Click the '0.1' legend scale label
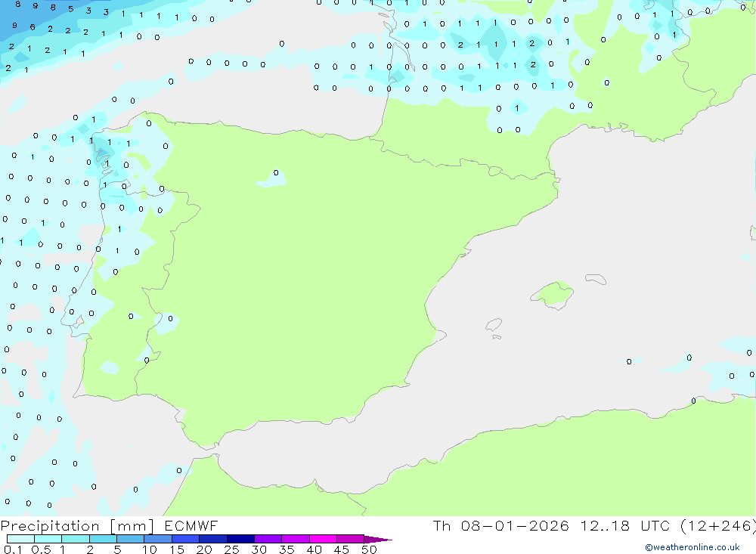 (13, 549)
